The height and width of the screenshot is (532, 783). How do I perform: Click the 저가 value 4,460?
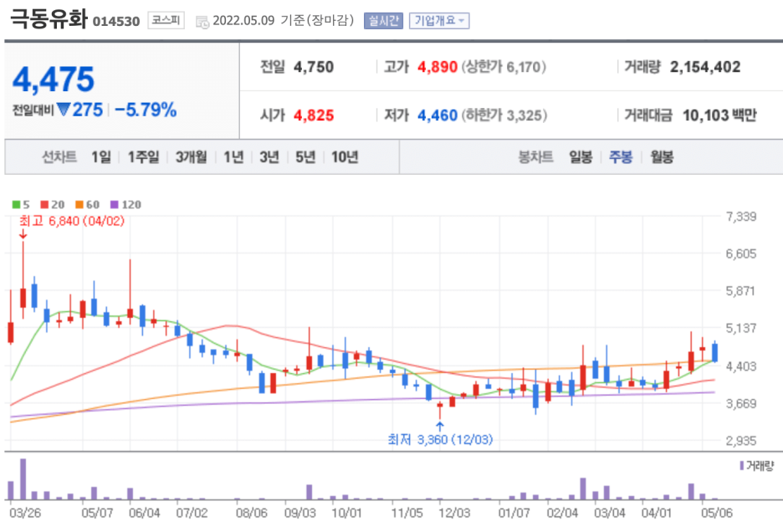(x=438, y=115)
